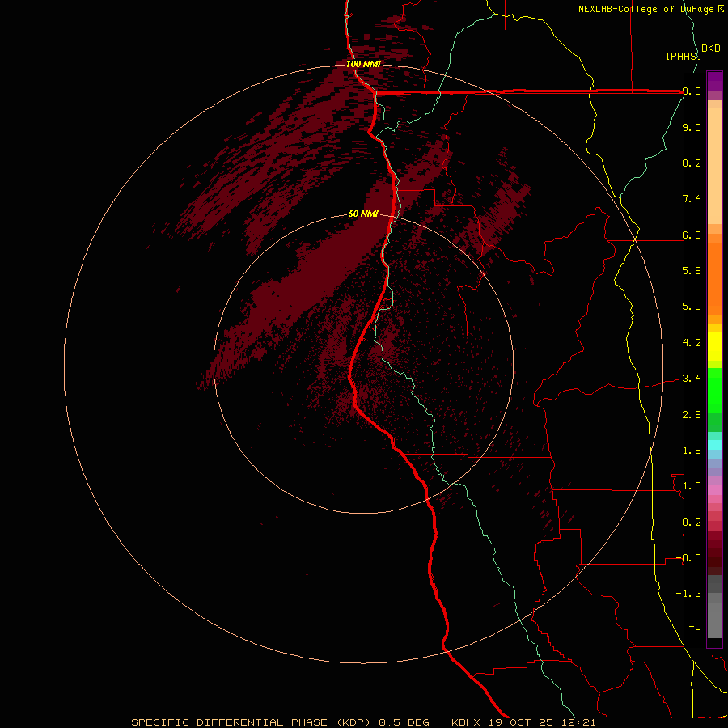Click the 9.0 scale value
This screenshot has height=728, width=728.
[x=692, y=127]
